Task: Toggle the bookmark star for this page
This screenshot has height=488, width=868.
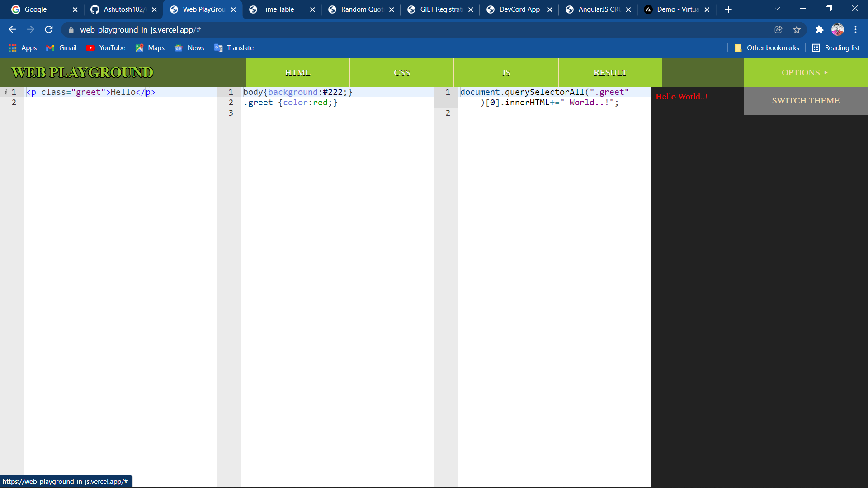Action: click(x=797, y=29)
